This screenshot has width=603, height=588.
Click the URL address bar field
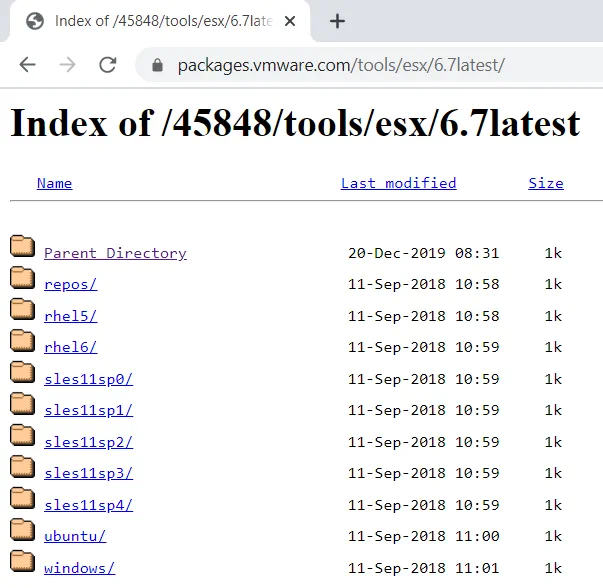point(380,66)
